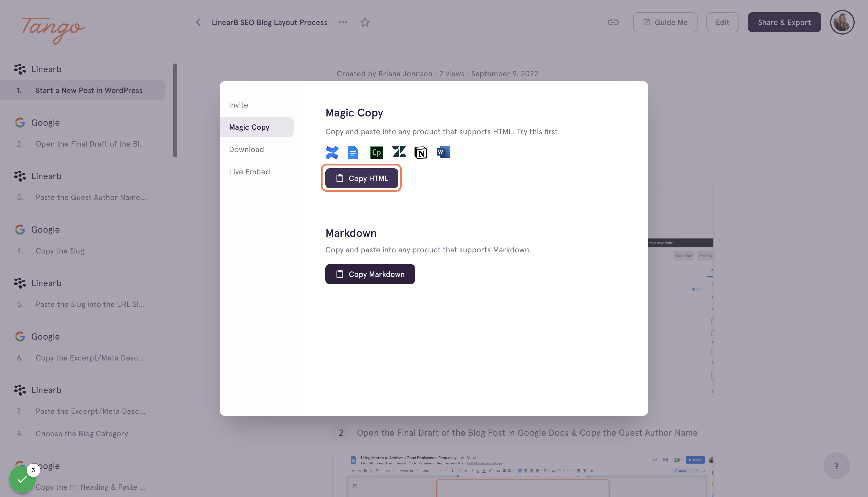868x497 pixels.
Task: Select step 3 Paste the Guest Author Name
Action: 82,197
